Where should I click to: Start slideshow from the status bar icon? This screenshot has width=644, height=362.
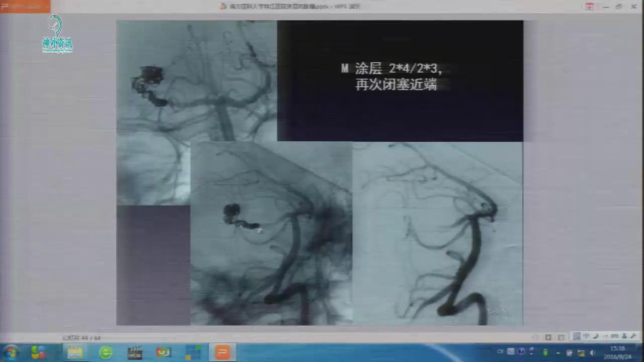tap(562, 337)
